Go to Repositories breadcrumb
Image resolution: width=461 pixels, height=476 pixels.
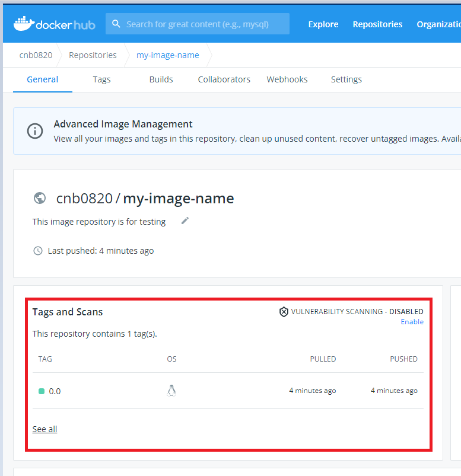click(x=93, y=55)
